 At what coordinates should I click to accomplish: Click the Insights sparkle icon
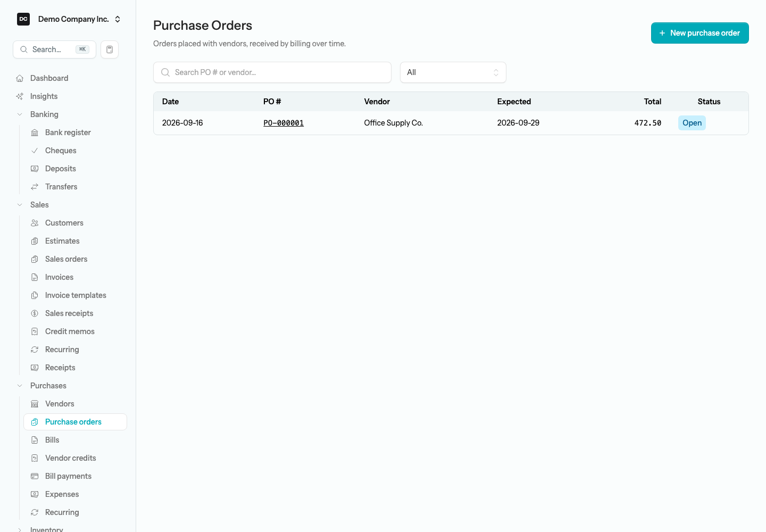click(x=20, y=96)
